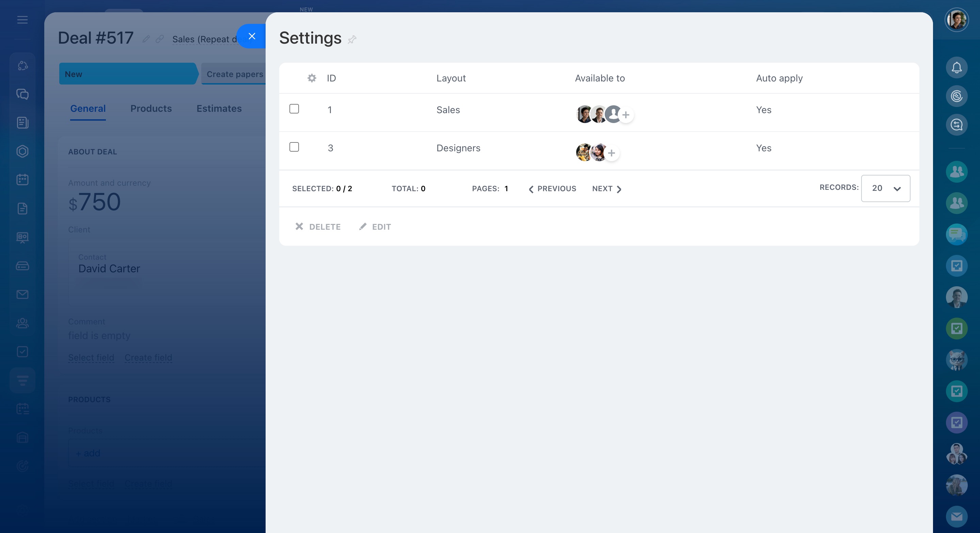Open the documents page icon in left sidebar

(22, 208)
